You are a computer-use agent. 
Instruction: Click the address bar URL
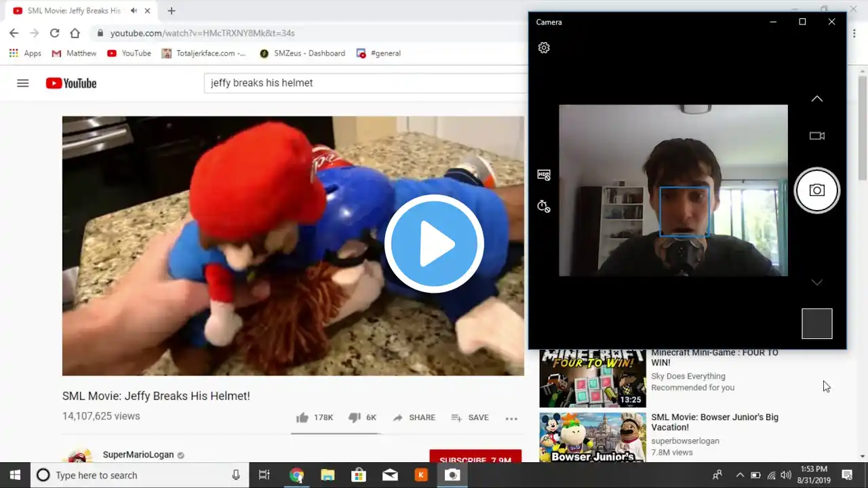[202, 33]
